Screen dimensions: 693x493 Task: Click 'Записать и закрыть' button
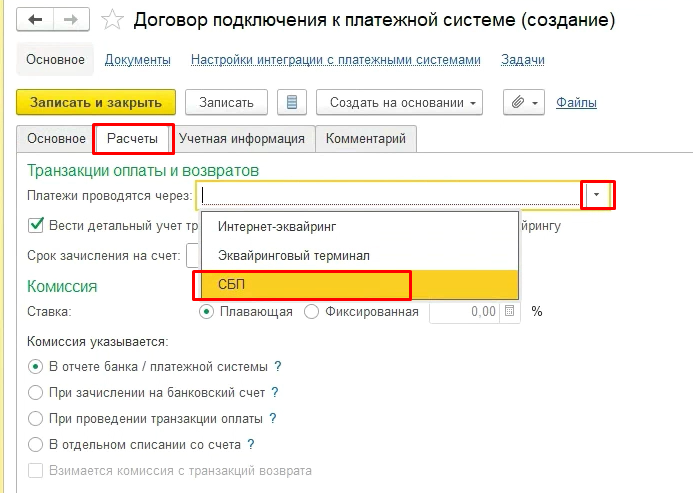coord(96,103)
